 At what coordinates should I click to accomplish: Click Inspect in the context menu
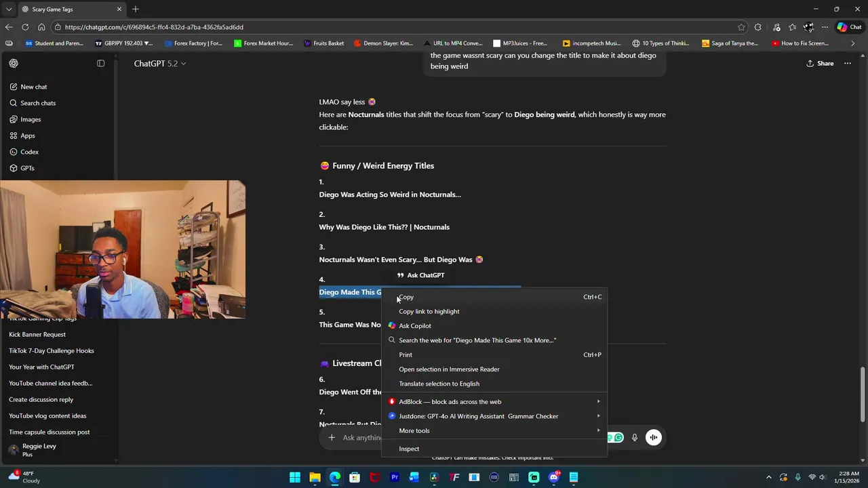pos(494,449)
